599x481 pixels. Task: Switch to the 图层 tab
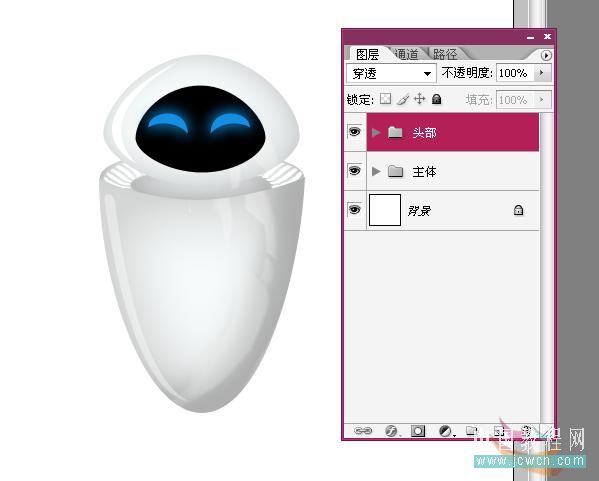367,54
